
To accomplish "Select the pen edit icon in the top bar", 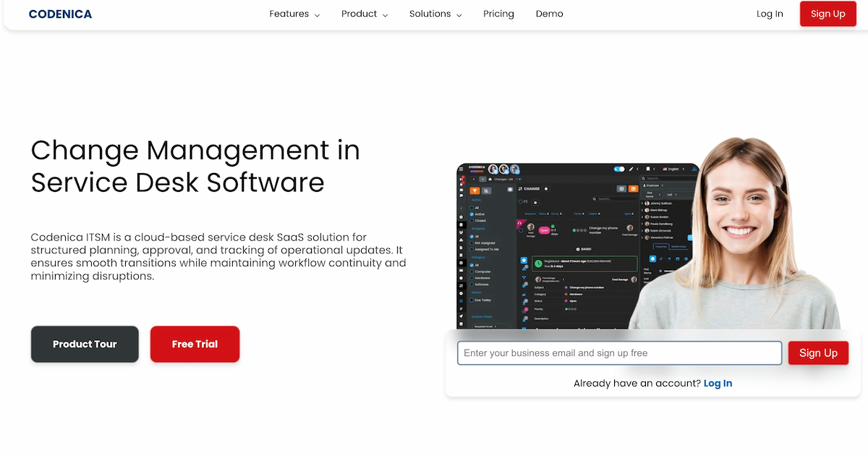I will point(631,169).
